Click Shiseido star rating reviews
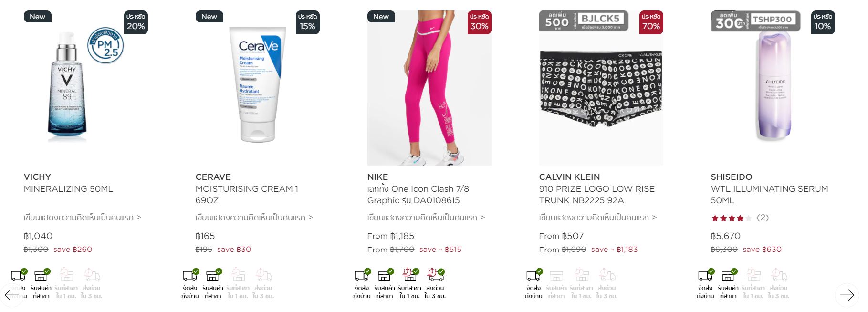This screenshot has width=868, height=312. 740,218
